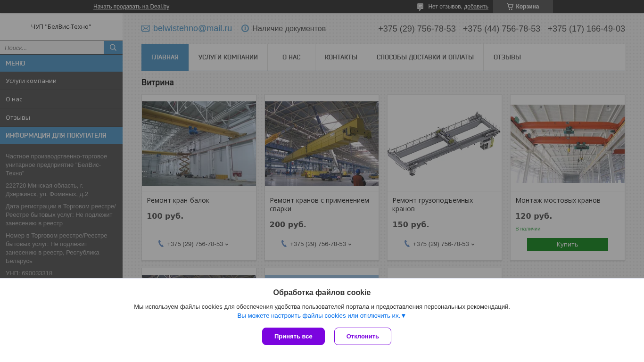Click the shopping cart icon
Image resolution: width=644 pixels, height=362 pixels.
click(510, 7)
